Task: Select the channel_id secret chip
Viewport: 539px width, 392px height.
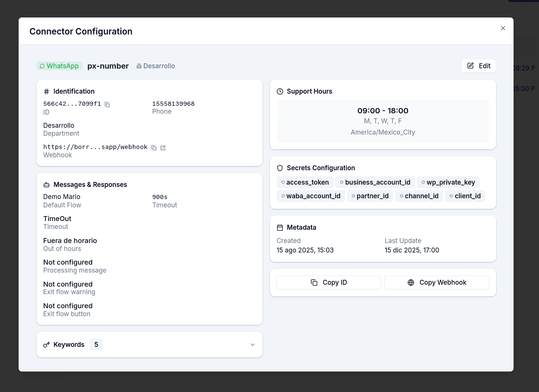Action: (x=419, y=196)
